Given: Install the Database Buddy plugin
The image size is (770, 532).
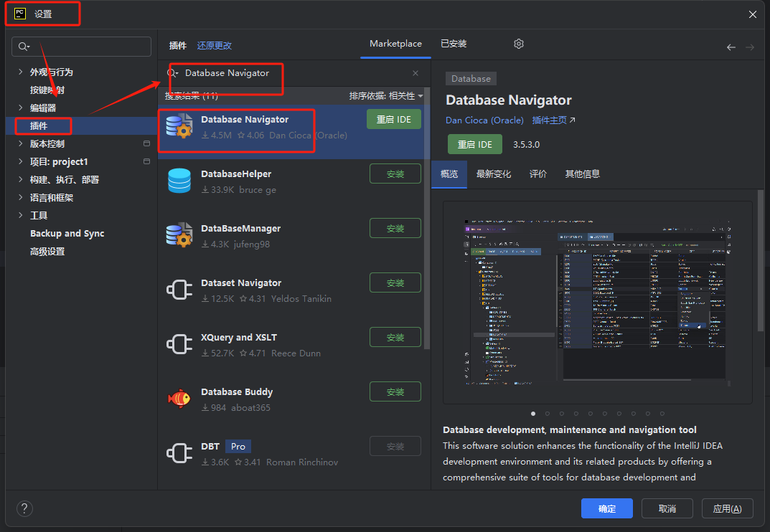Looking at the screenshot, I should 395,391.
